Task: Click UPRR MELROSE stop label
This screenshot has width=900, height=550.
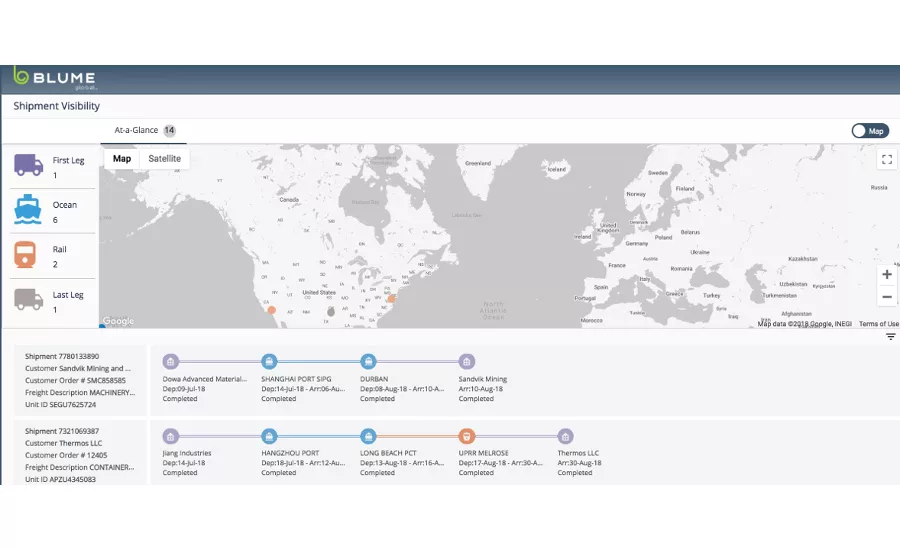Action: point(483,453)
